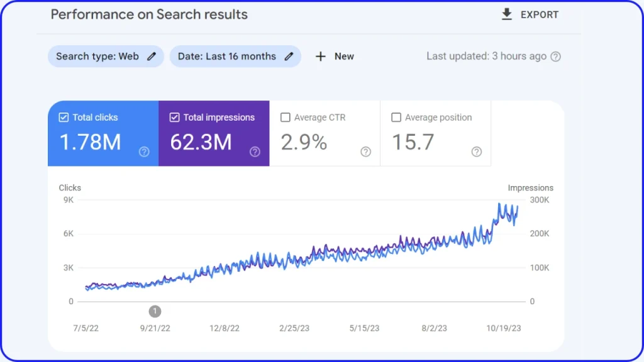Click the plus icon to add filter
644x362 pixels.
(321, 57)
